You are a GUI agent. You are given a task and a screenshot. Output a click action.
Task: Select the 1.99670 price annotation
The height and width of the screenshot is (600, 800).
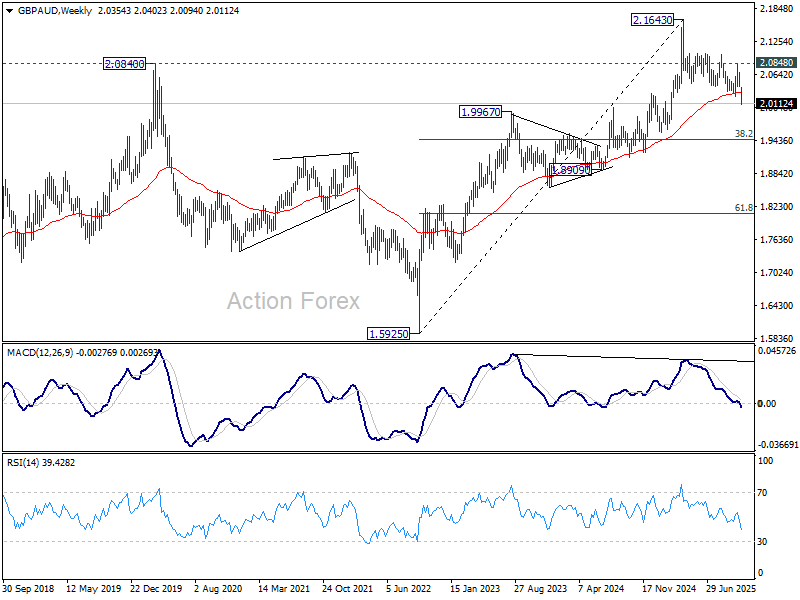tap(482, 112)
